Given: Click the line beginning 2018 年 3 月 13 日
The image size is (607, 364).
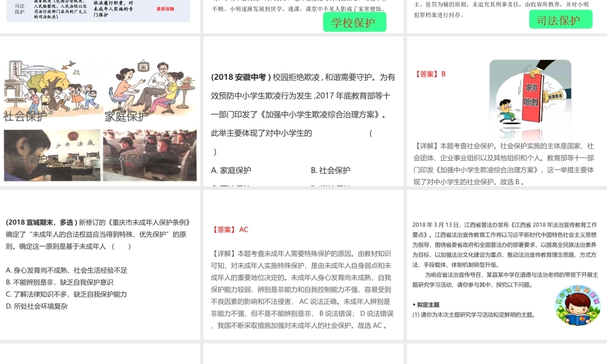Looking at the screenshot, I should coord(505,224).
